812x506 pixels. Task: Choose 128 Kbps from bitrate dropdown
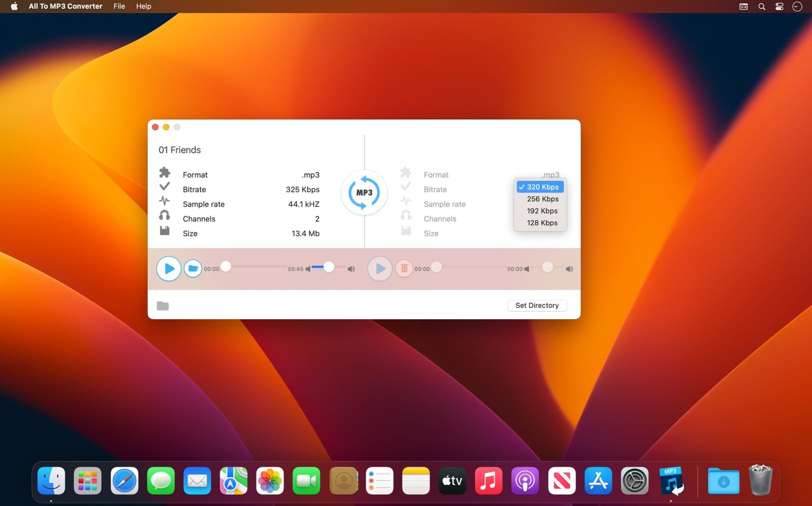(x=542, y=223)
